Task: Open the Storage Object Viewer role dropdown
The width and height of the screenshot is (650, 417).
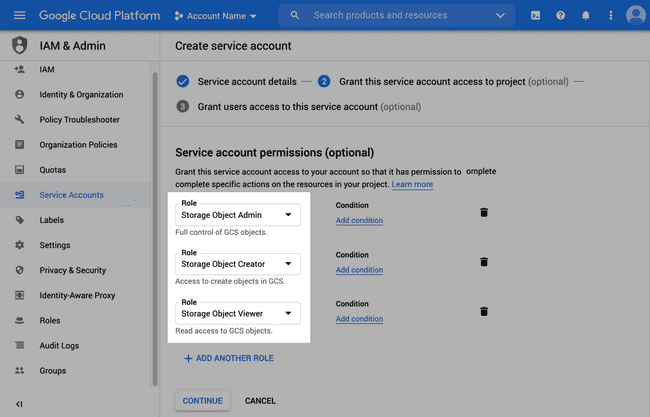Action: (x=238, y=313)
